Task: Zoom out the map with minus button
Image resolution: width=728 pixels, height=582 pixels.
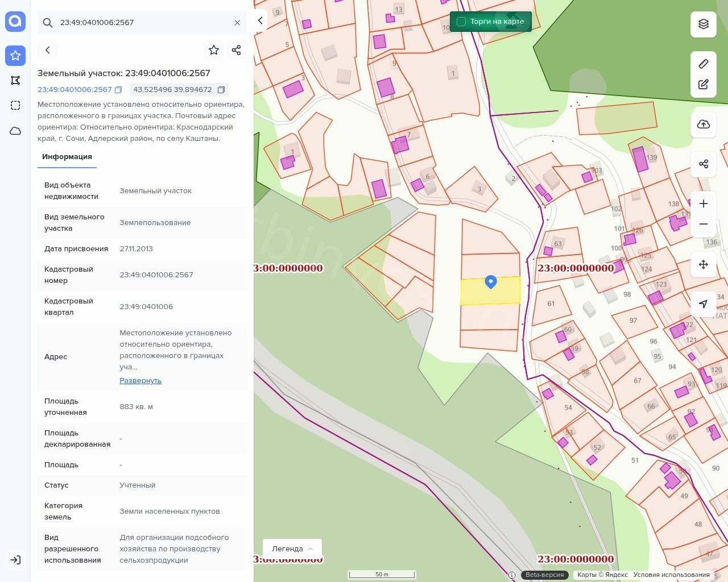Action: [x=704, y=225]
